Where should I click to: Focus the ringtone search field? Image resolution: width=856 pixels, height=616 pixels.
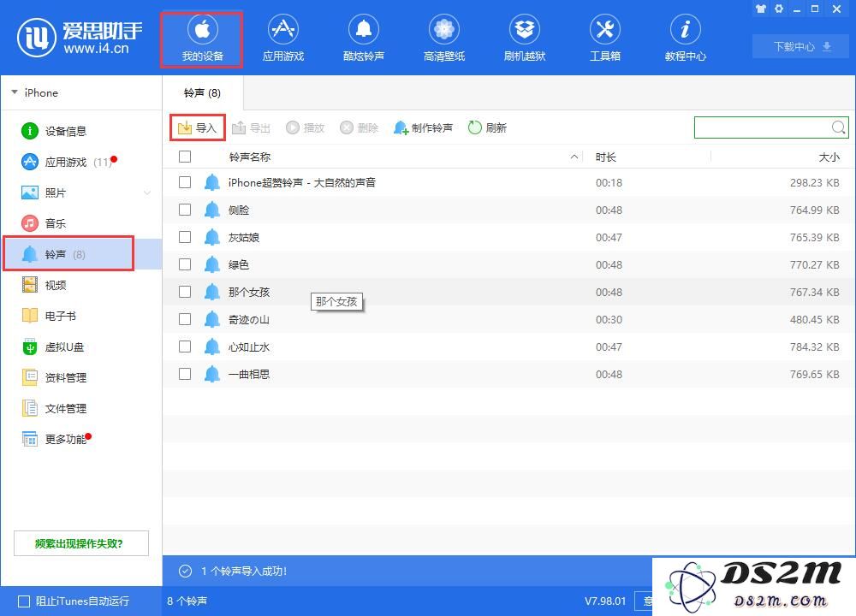click(x=762, y=127)
